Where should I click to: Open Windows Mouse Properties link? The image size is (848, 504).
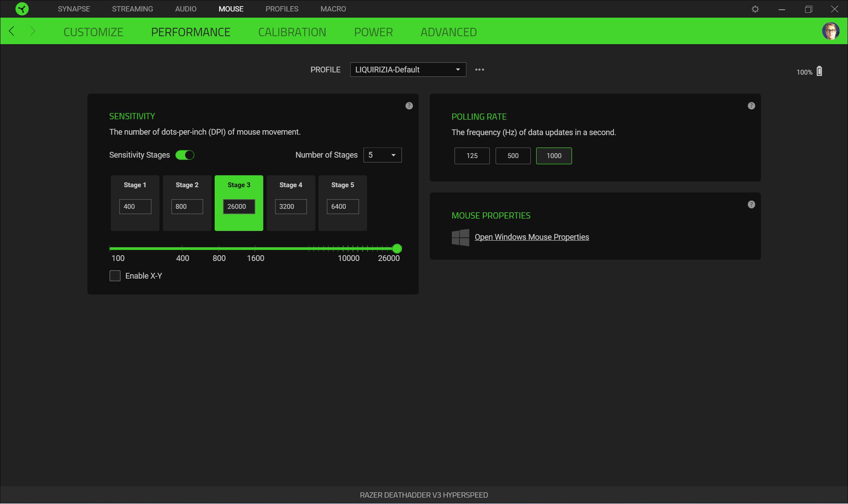[x=531, y=237]
